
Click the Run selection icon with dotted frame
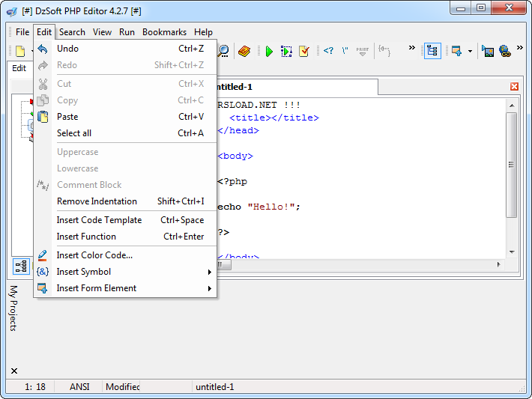point(286,51)
